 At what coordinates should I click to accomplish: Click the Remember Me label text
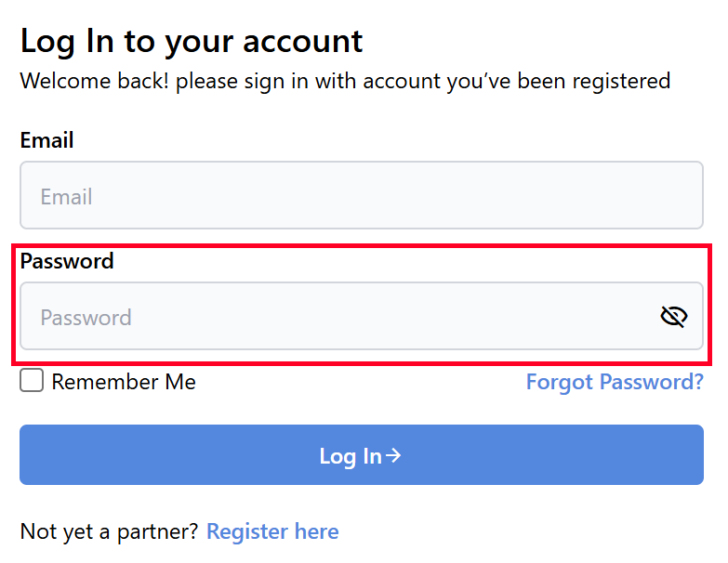click(124, 382)
